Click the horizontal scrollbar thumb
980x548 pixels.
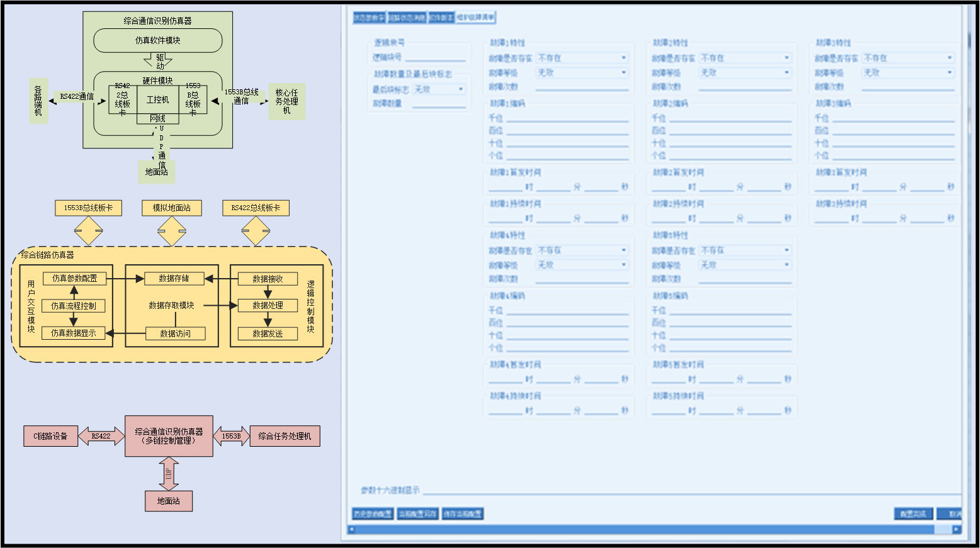(x=645, y=530)
